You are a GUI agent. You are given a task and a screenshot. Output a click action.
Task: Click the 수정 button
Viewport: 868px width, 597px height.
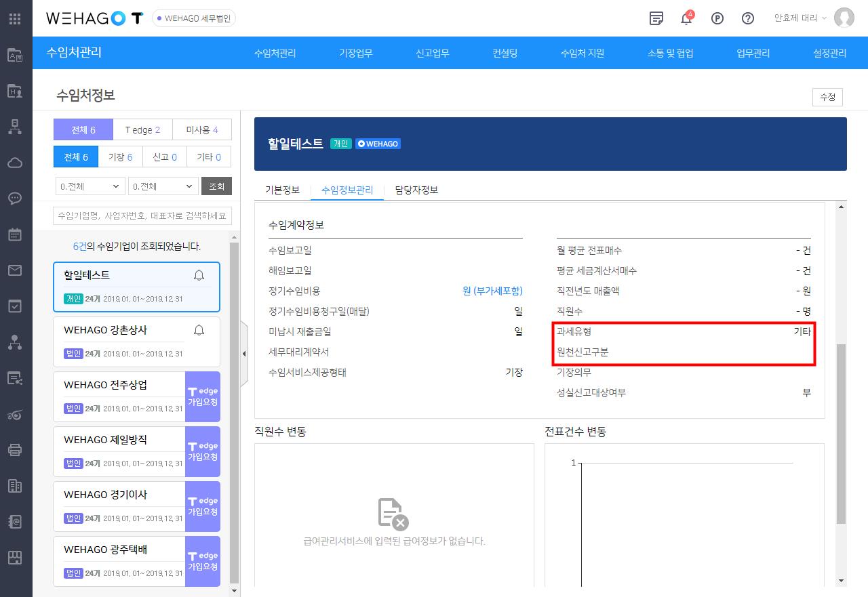coord(827,97)
